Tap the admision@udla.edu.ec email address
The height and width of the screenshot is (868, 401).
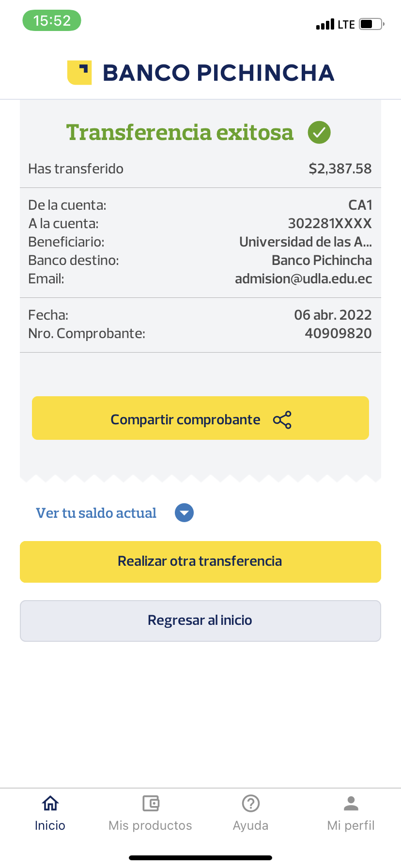303,279
